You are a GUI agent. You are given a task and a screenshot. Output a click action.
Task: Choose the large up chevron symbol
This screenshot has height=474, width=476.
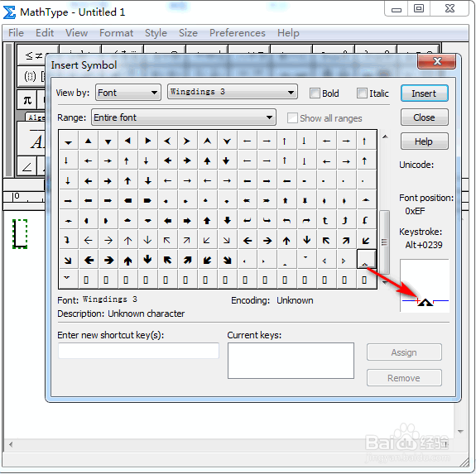(207, 141)
